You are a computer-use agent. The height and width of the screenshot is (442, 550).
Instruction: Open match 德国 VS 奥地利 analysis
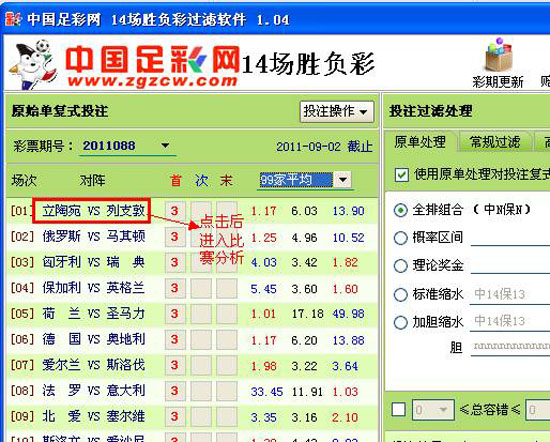(94, 340)
